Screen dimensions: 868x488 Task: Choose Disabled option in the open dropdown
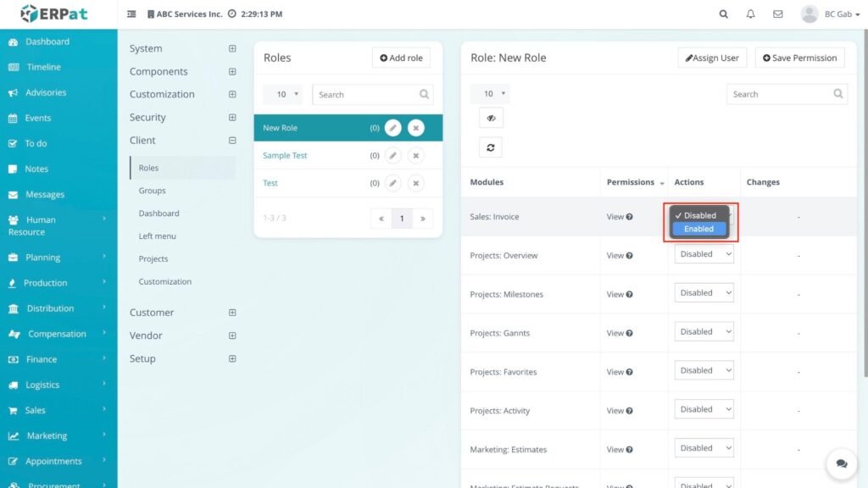(699, 215)
